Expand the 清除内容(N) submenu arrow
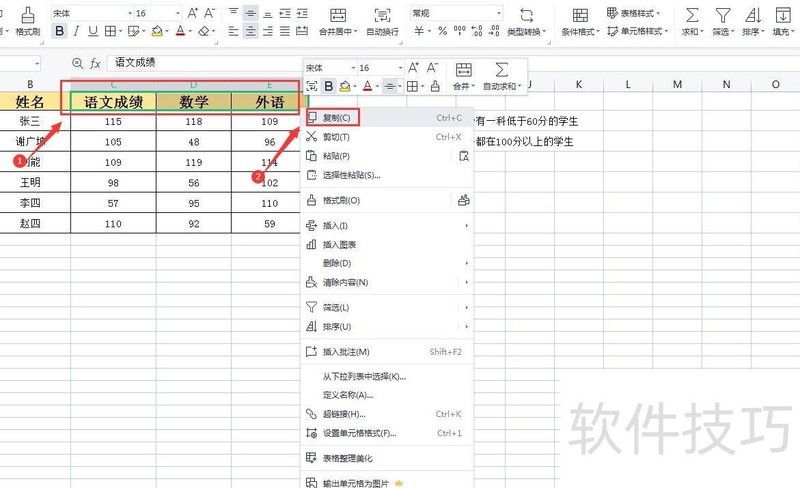Screen dimensions: 800x488 [466, 282]
